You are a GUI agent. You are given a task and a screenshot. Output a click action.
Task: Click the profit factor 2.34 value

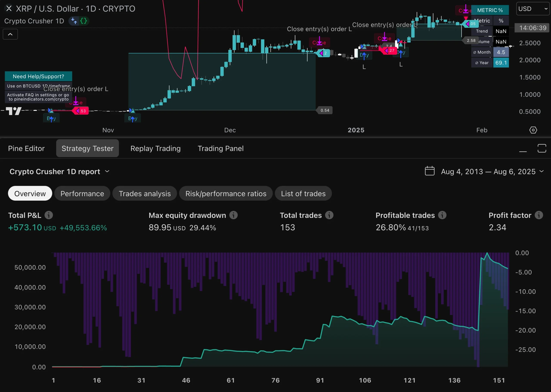coord(497,227)
